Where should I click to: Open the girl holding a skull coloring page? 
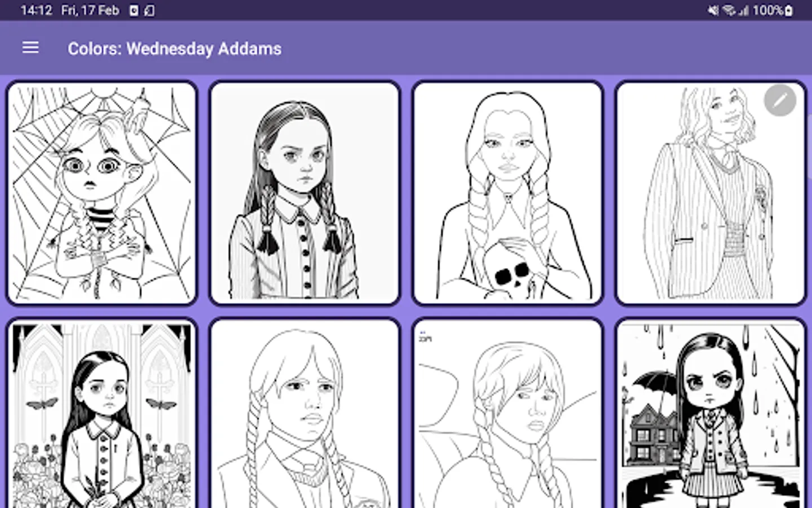[x=507, y=192]
